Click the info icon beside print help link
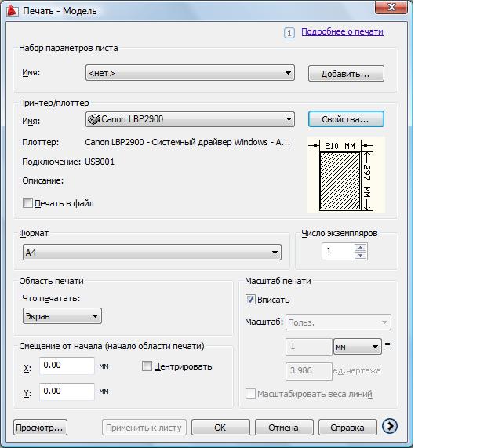 click(x=289, y=33)
